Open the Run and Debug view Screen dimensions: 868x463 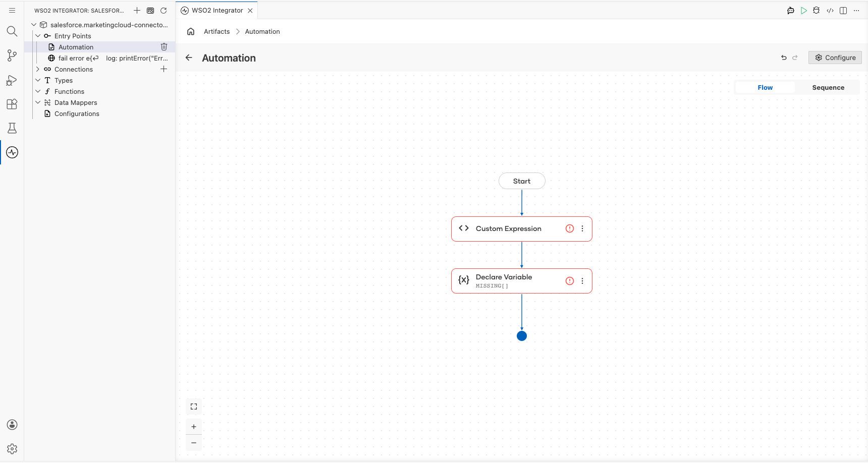tap(12, 80)
